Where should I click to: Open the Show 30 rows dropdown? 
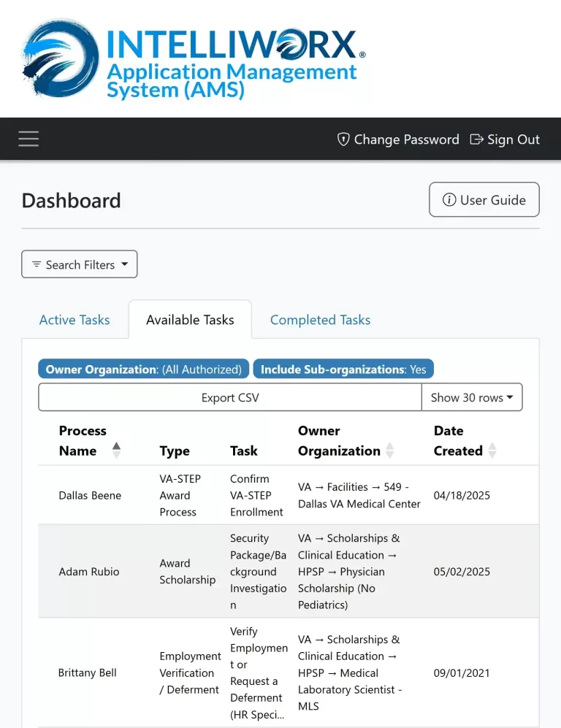click(x=471, y=397)
